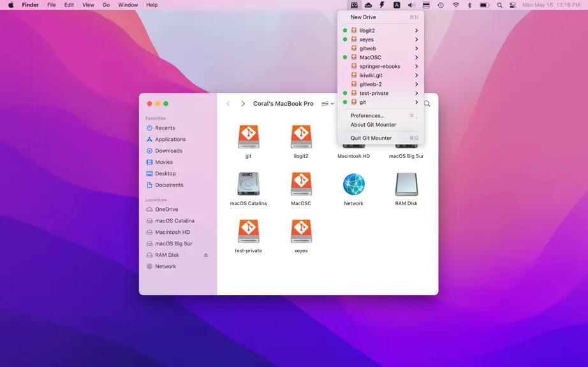Viewport: 588px width, 367px height.
Task: Click the Git Mounter menu bar icon
Action: [x=354, y=5]
